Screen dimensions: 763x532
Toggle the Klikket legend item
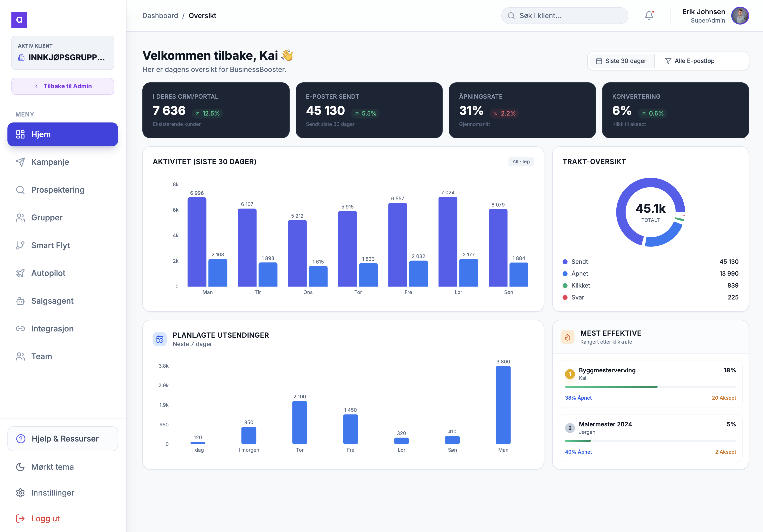point(580,286)
